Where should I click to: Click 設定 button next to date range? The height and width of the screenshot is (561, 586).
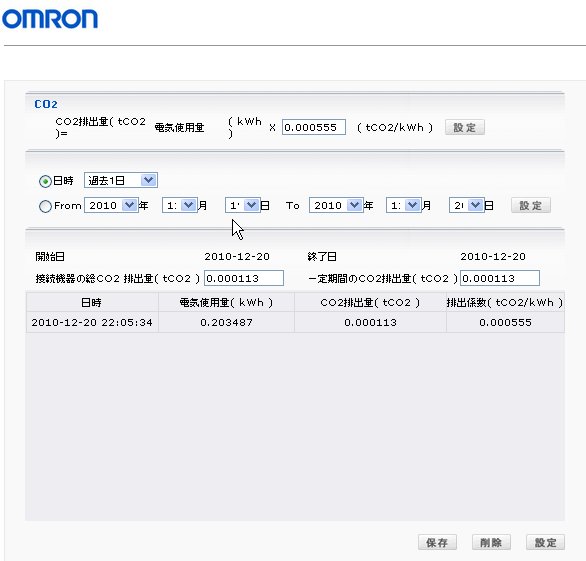[531, 205]
